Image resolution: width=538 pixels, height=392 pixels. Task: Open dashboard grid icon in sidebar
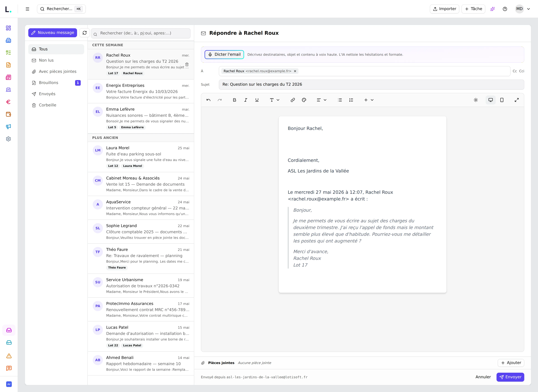coord(9,28)
